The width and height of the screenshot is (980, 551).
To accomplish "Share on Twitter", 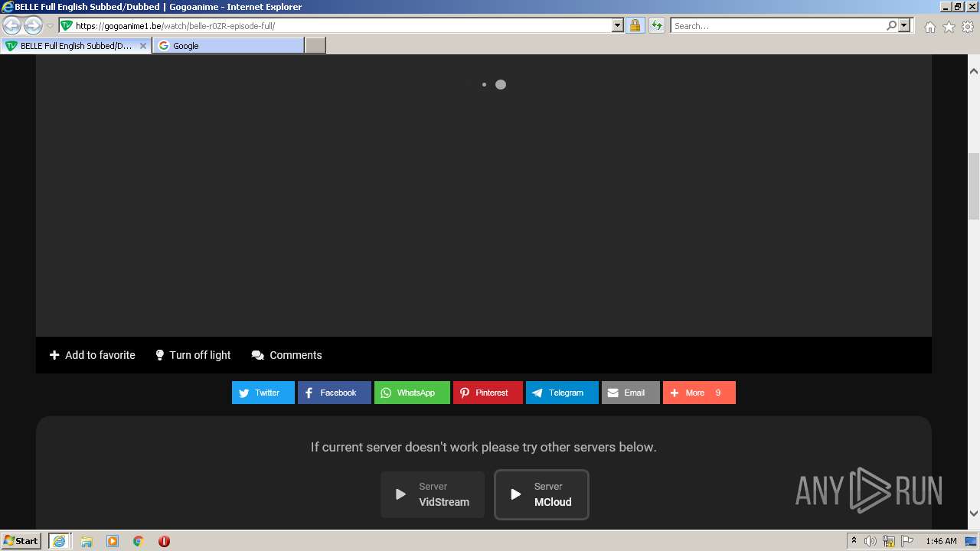I will 263,393.
